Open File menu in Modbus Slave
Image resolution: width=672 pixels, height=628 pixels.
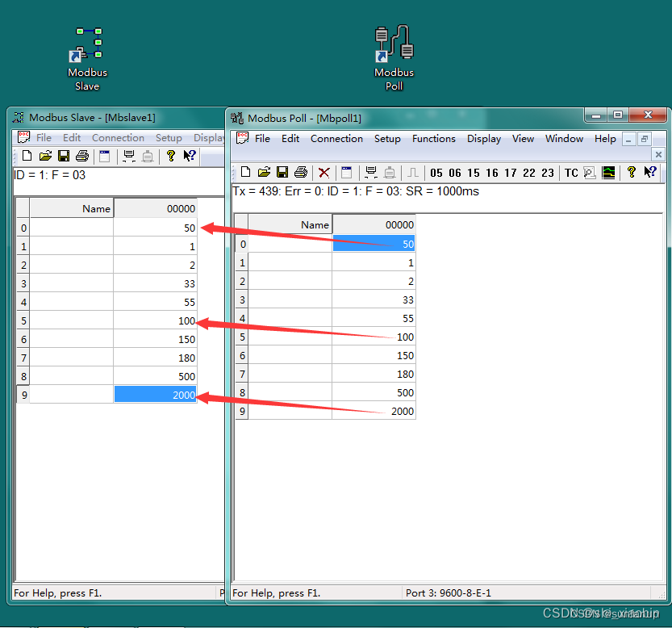[x=44, y=138]
